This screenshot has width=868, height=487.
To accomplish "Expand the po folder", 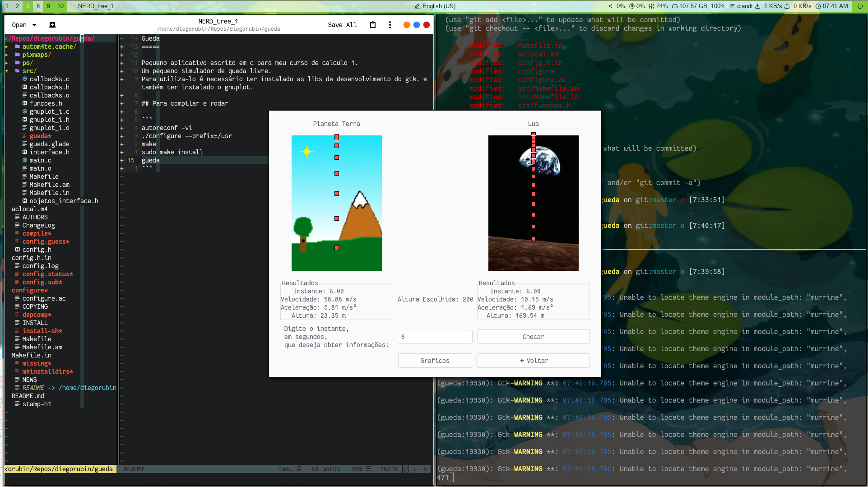I will pyautogui.click(x=7, y=63).
